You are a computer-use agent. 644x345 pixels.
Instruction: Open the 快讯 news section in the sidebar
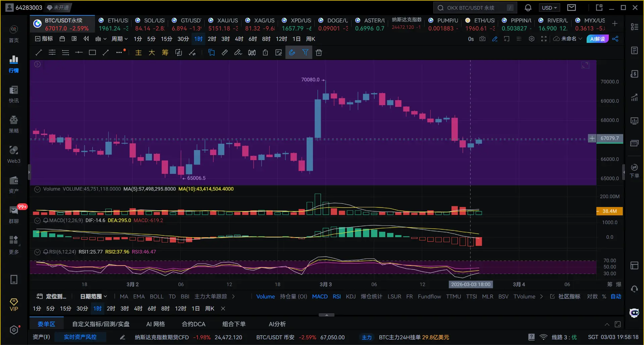coord(14,94)
